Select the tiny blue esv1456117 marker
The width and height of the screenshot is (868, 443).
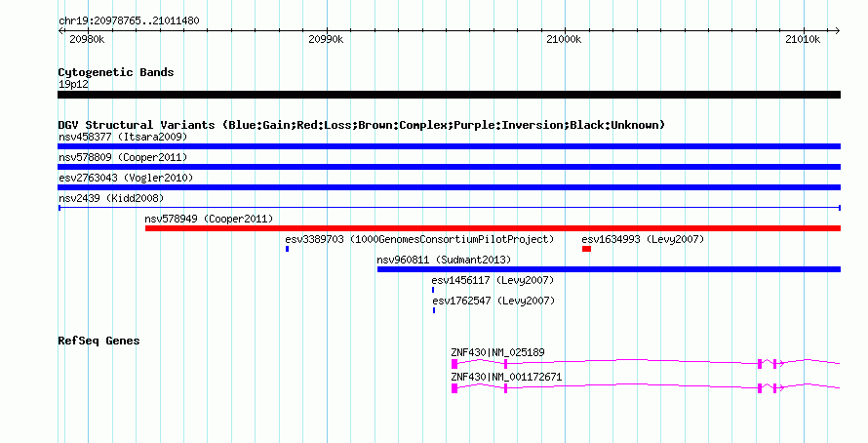click(x=433, y=290)
